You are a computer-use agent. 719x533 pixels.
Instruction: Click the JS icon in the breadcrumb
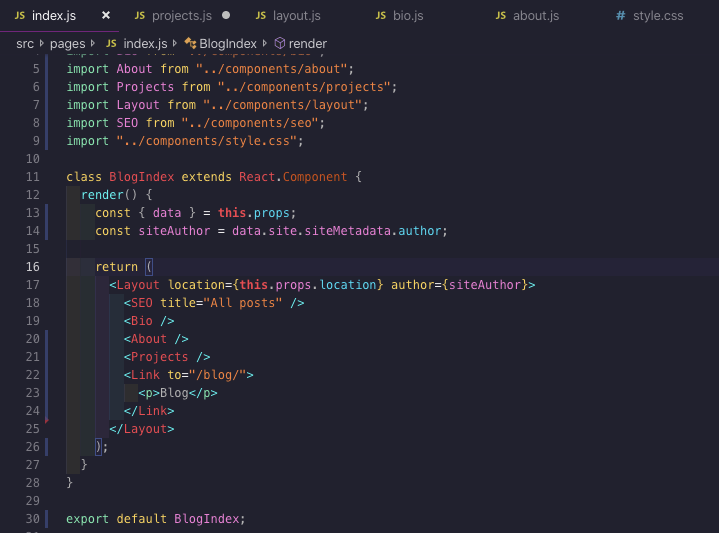pyautogui.click(x=111, y=44)
